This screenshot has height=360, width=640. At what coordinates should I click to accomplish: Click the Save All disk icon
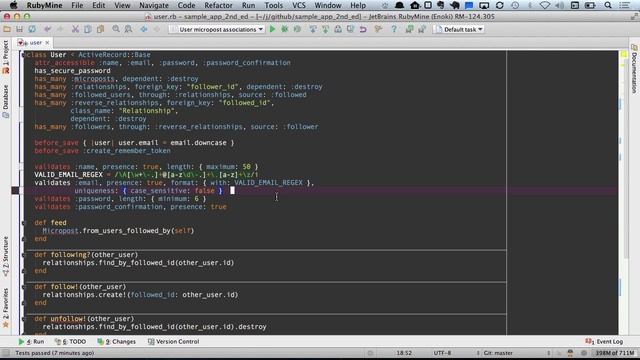(x=19, y=29)
